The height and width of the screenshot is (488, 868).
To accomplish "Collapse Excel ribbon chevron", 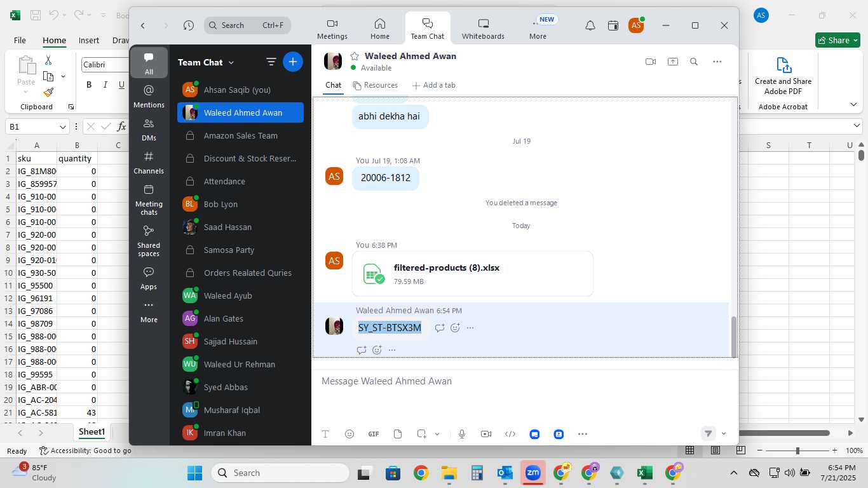I will point(853,105).
